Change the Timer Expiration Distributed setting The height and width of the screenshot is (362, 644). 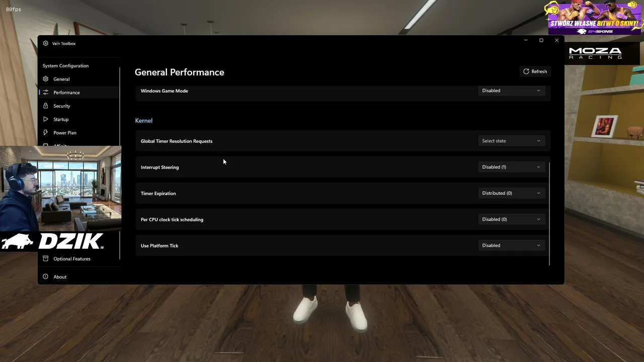click(511, 193)
